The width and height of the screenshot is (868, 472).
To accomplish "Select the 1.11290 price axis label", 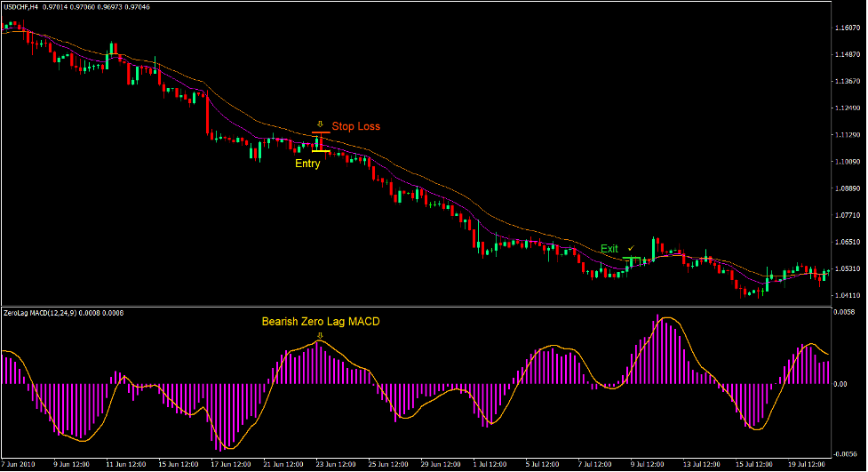I will [x=848, y=135].
